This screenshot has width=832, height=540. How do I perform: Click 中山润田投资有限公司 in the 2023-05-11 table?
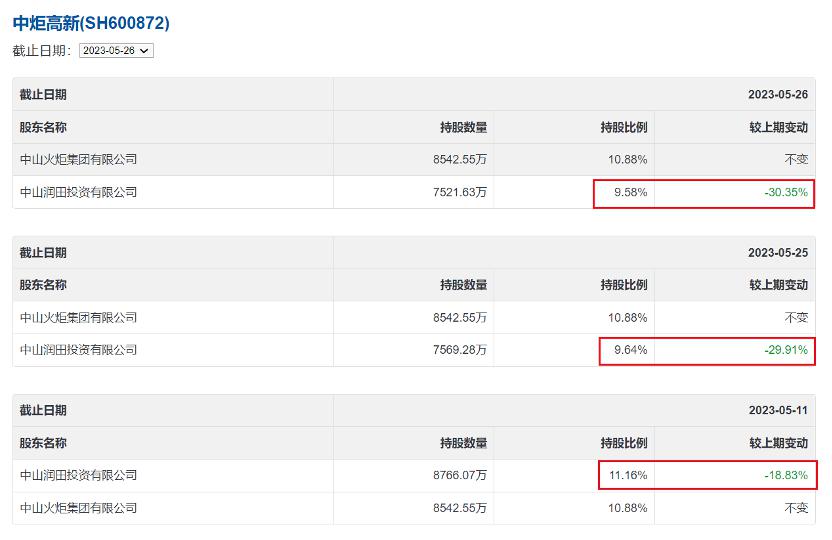click(78, 475)
